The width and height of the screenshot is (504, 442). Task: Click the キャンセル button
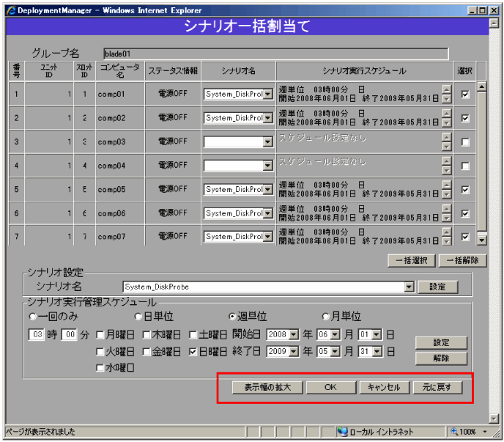pos(384,387)
